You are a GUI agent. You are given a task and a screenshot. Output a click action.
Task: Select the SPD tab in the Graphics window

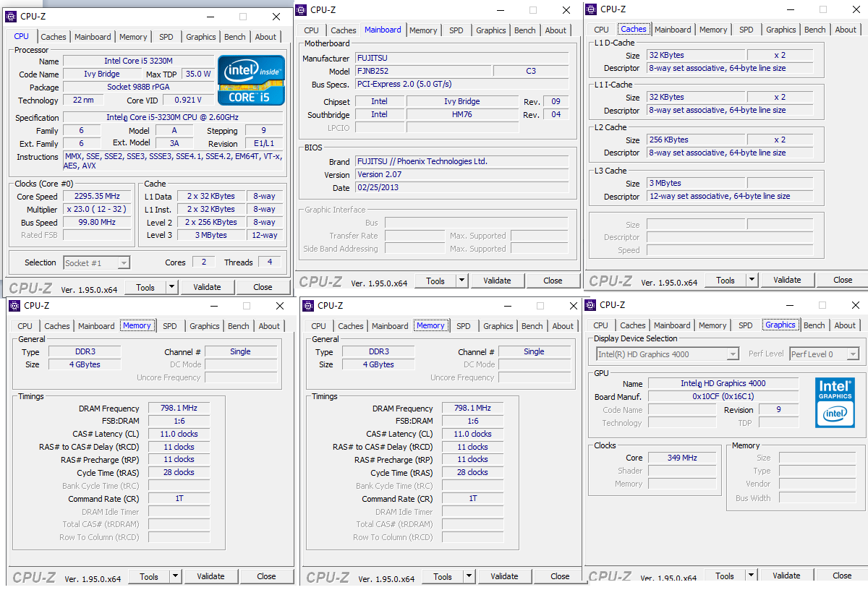746,325
